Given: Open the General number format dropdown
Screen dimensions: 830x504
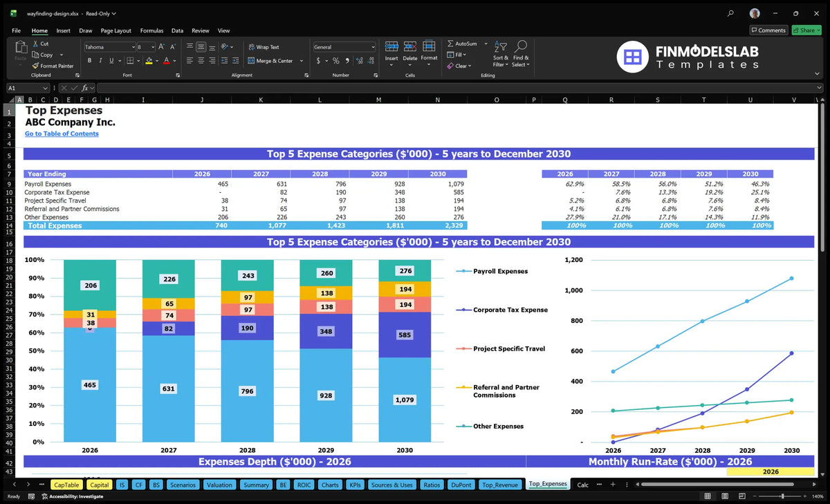Looking at the screenshot, I should [373, 47].
